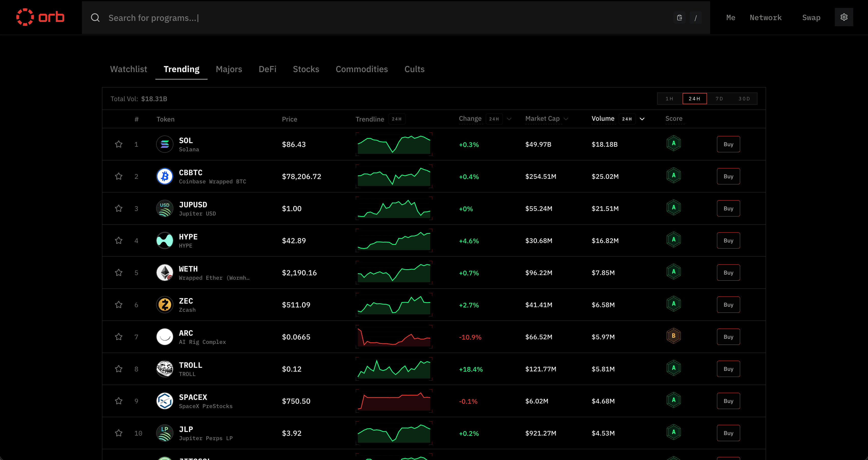Image resolution: width=868 pixels, height=460 pixels.
Task: Click the A score badge for TROLL
Action: [674, 368]
